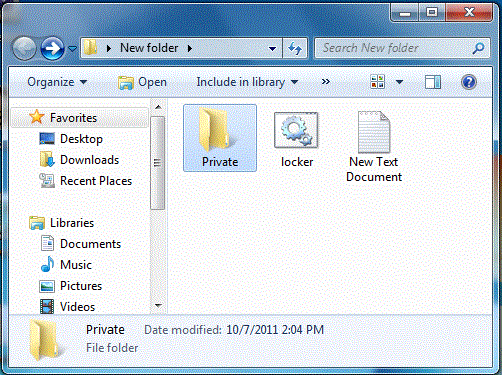The height and width of the screenshot is (375, 502).
Task: Click the Search New folder field
Action: pos(402,48)
